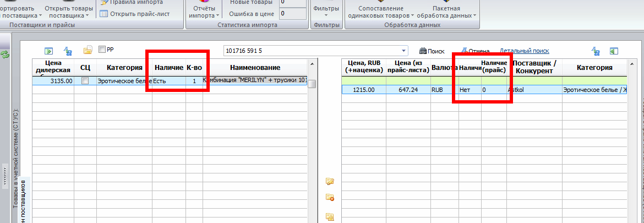644x223 pixels.
Task: Expand Открыть товары поставщика menu
Action: coord(69,12)
